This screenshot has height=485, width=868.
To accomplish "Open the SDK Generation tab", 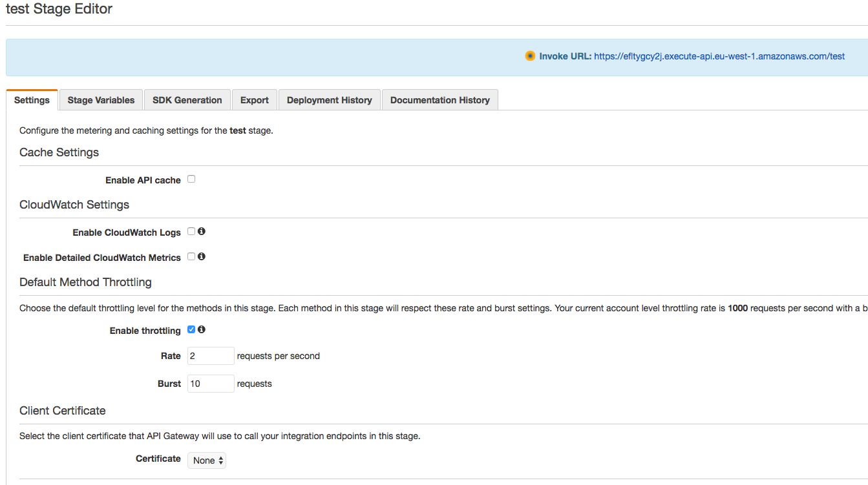I will (187, 99).
